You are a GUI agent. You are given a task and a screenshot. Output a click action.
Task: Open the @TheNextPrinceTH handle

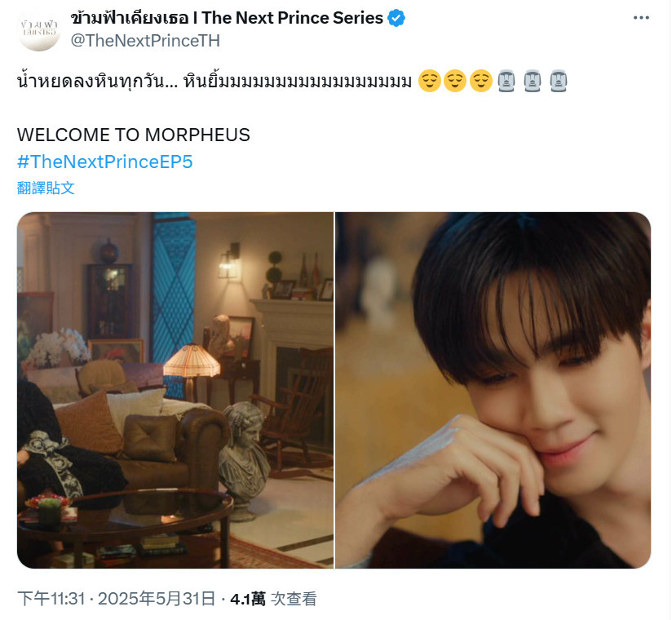[145, 41]
